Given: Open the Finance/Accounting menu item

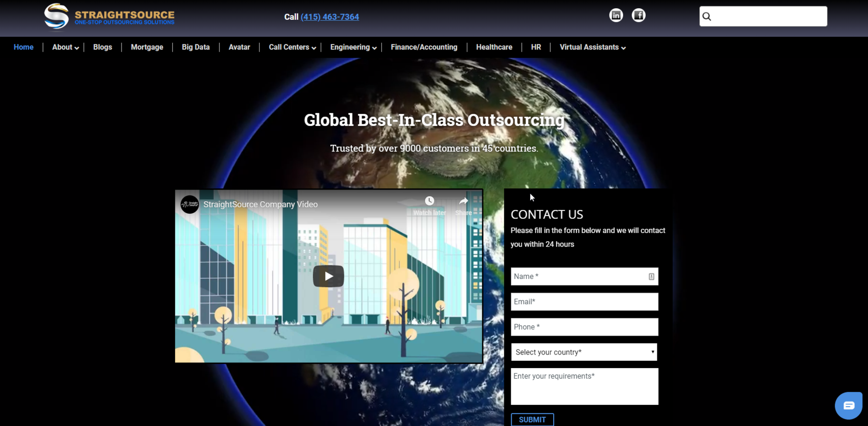Looking at the screenshot, I should 424,47.
